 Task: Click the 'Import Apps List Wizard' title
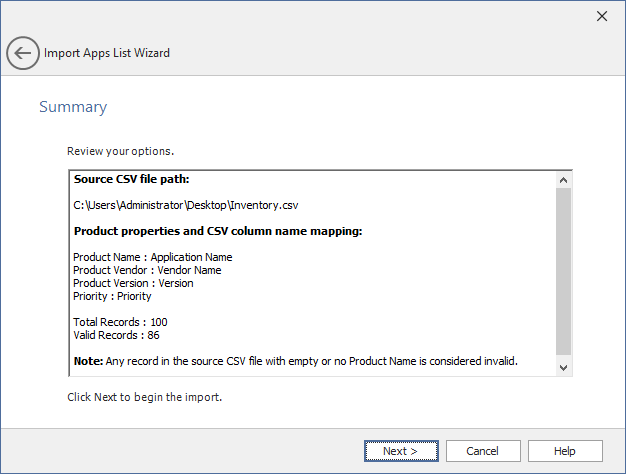pos(107,53)
